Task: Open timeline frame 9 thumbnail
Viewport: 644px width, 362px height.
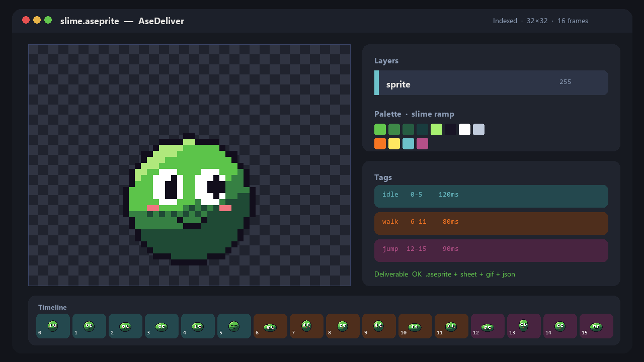Action: 379,326
